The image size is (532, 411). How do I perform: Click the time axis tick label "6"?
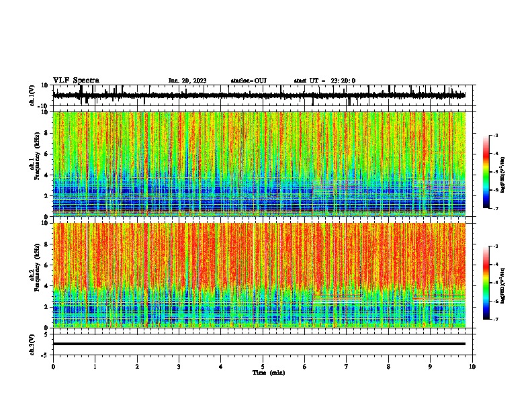(x=305, y=367)
